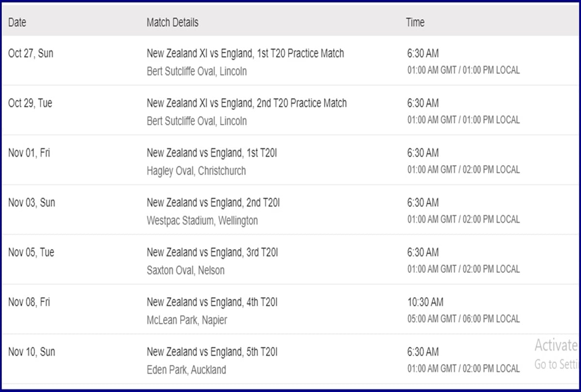Click the Match Details column header
The width and height of the screenshot is (581, 392).
point(172,23)
